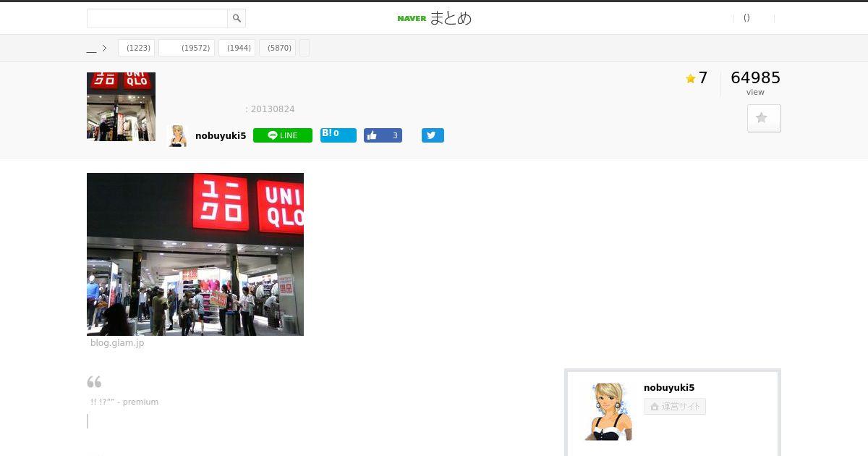Open the header Uniqlo thumbnail
868x456 pixels.
click(x=121, y=106)
